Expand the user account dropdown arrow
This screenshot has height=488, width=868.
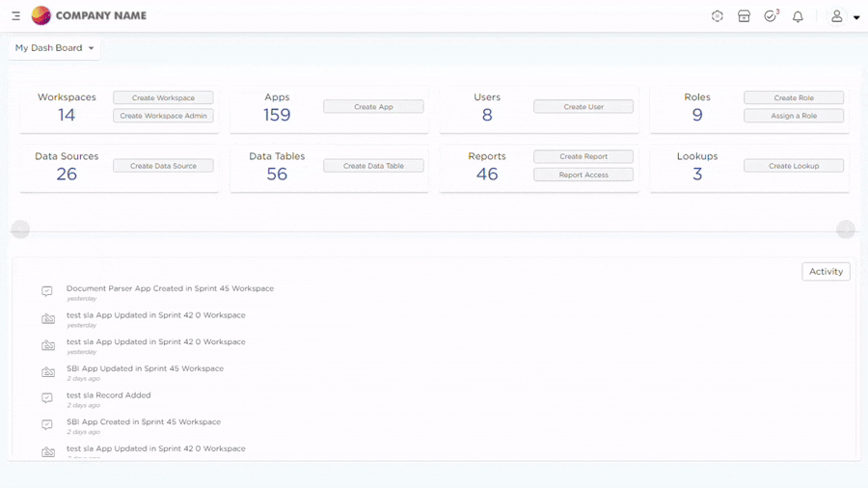pos(856,17)
